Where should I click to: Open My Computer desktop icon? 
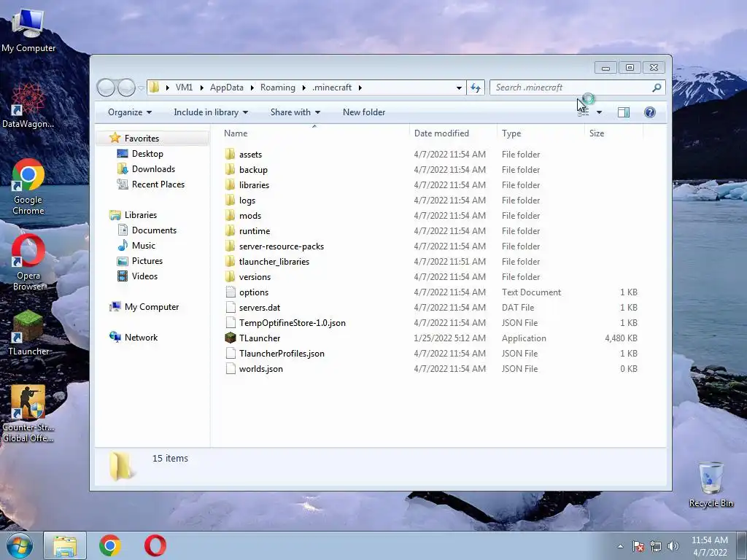point(28,31)
